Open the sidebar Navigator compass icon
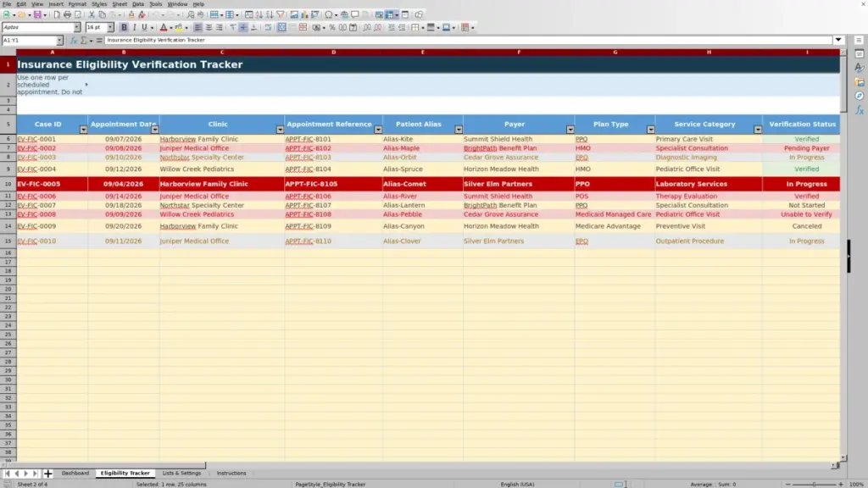Viewport: 868px width, 488px height. click(x=860, y=96)
